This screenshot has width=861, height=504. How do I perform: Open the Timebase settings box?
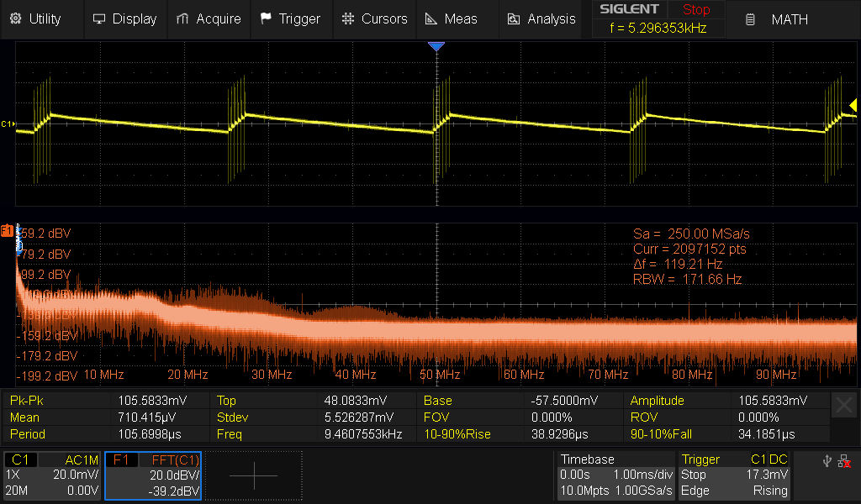point(615,475)
